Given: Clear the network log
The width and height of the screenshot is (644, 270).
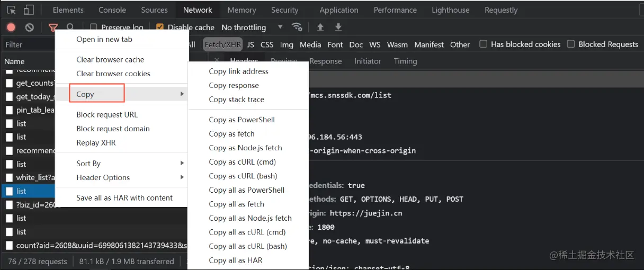Looking at the screenshot, I should tap(30, 28).
